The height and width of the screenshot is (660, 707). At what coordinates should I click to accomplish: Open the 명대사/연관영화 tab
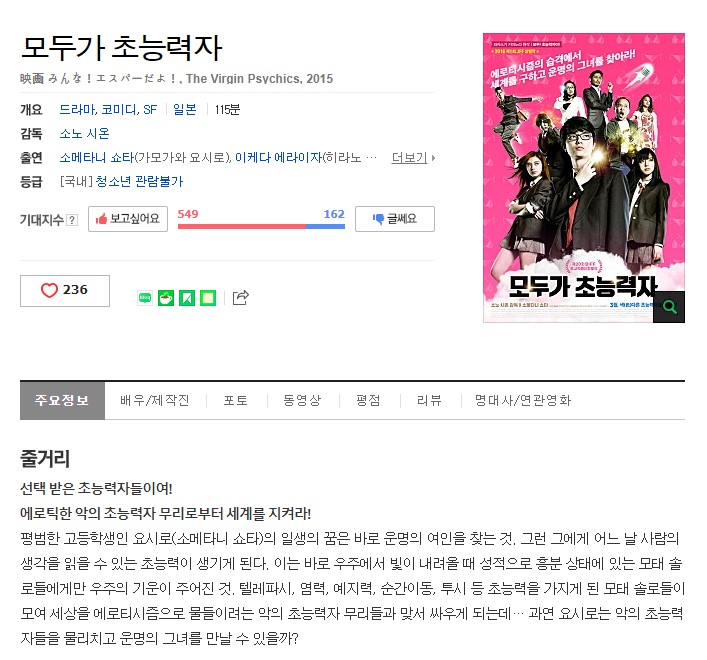[523, 400]
